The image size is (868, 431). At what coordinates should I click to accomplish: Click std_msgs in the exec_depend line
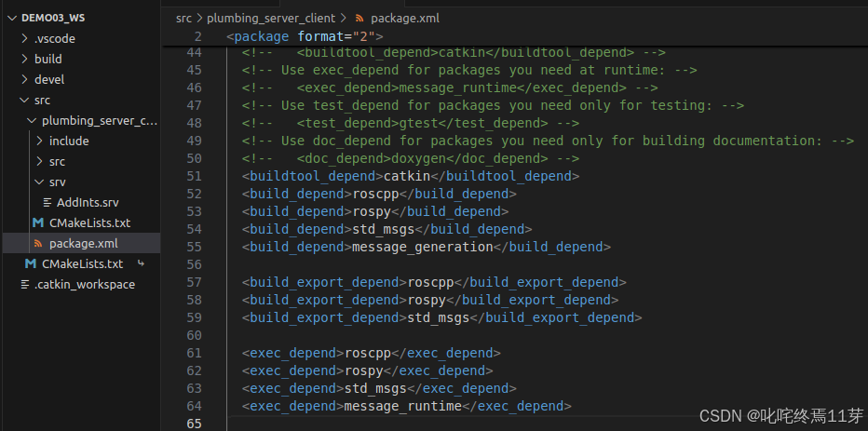pos(375,388)
